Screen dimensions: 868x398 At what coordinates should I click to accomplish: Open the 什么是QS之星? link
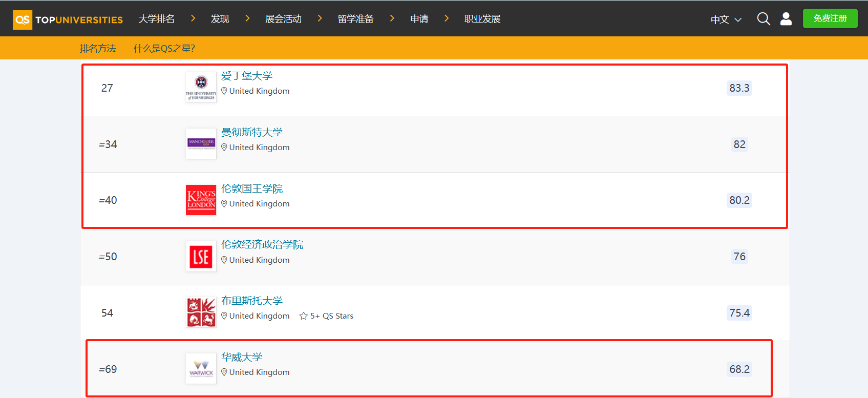pos(164,49)
